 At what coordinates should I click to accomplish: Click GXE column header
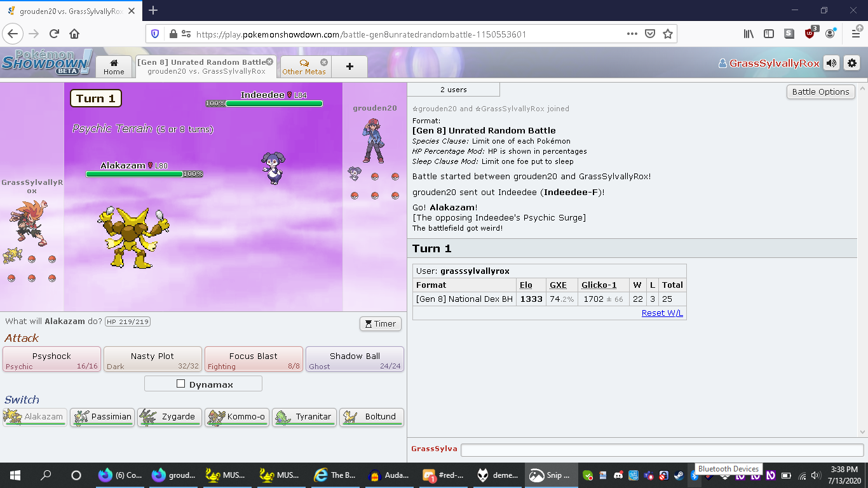pos(558,285)
